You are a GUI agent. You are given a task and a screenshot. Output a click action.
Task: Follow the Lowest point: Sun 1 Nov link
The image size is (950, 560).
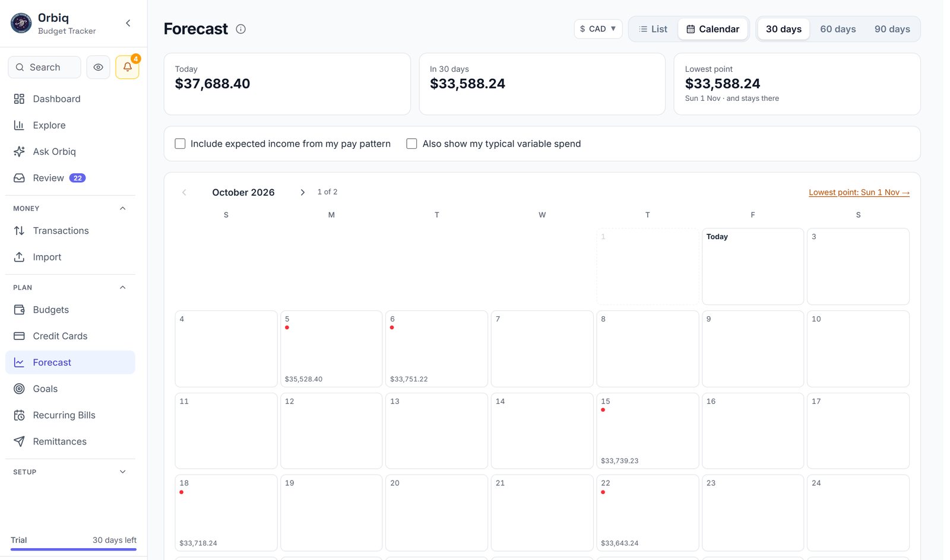[859, 192]
